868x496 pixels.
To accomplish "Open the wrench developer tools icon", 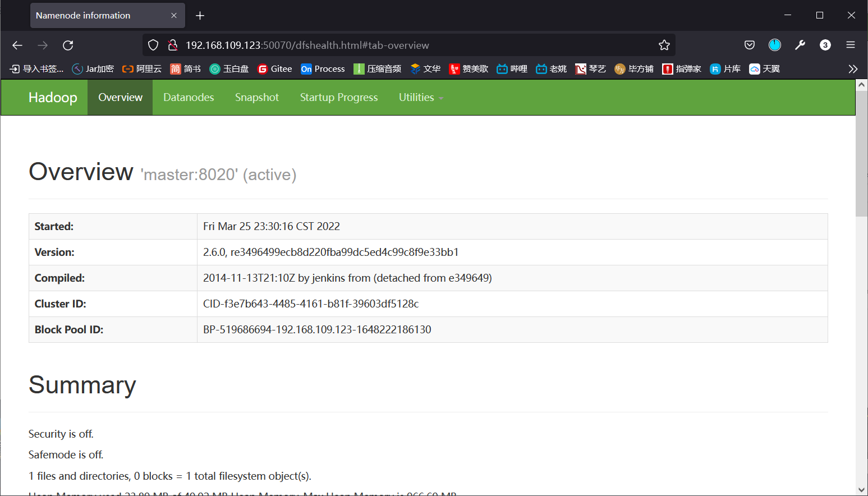I will click(x=800, y=45).
